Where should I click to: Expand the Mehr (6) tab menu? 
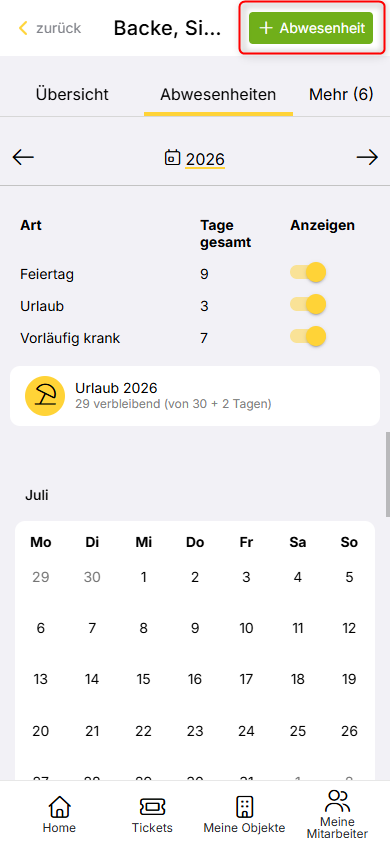(341, 95)
